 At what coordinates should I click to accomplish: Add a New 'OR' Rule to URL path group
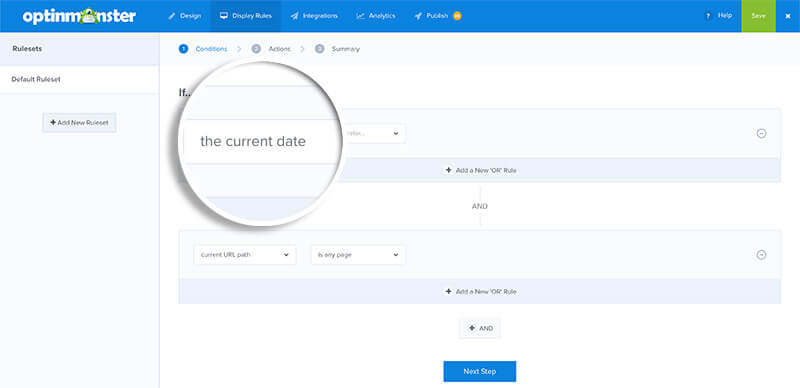pos(480,292)
